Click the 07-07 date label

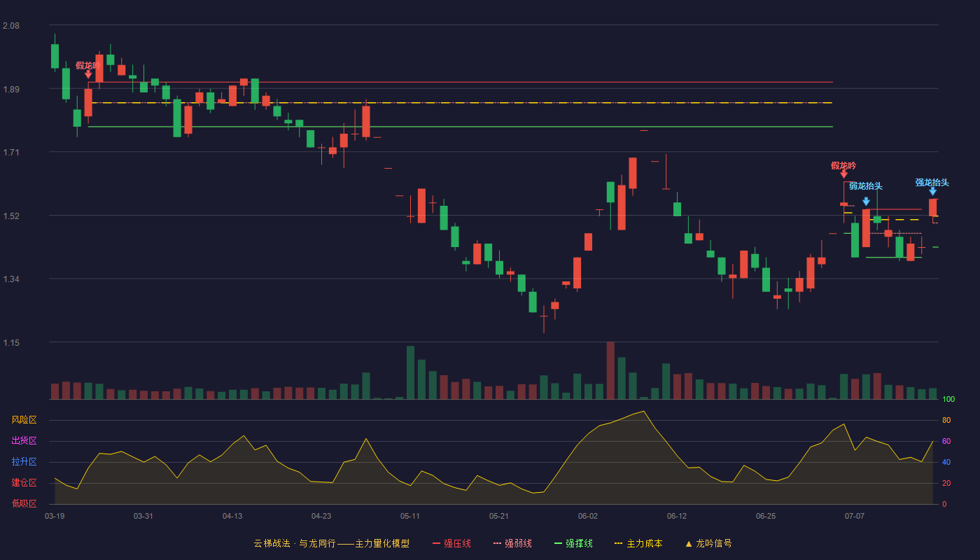pyautogui.click(x=855, y=516)
